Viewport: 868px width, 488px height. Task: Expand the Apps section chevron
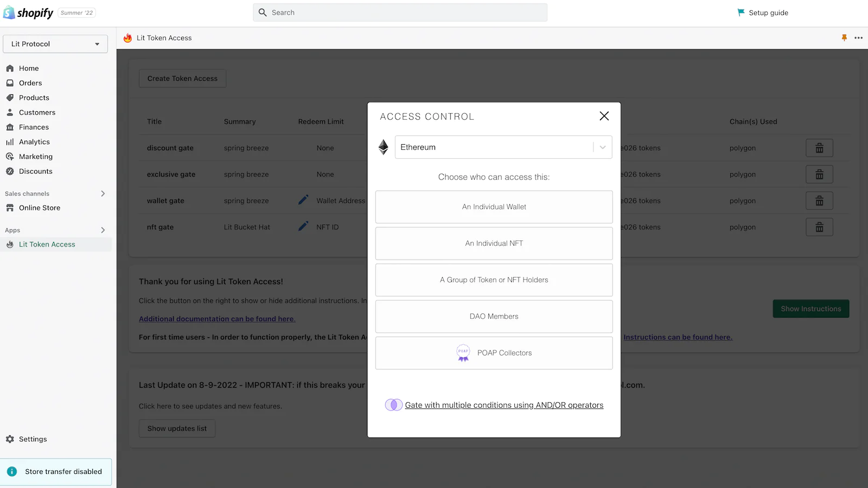[103, 230]
